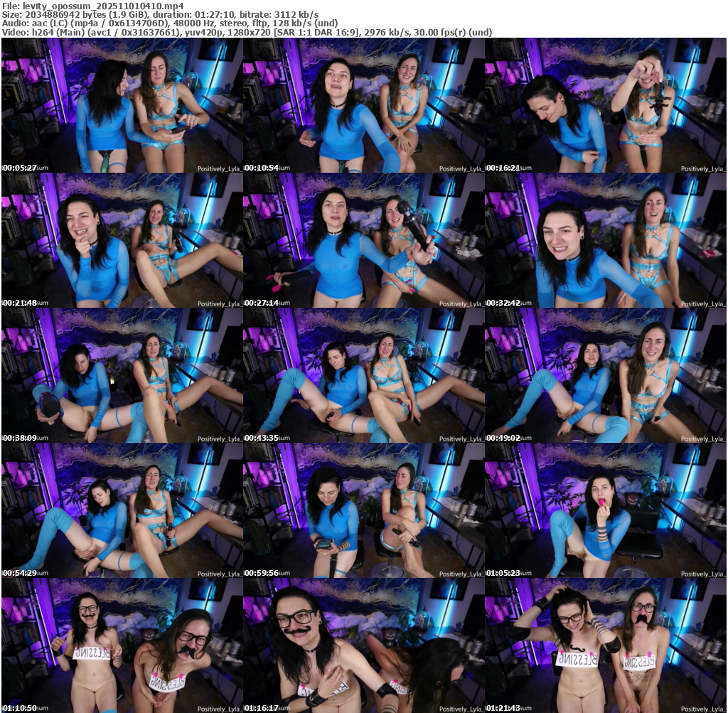Pick the frame stamped 00:54:29
The width and height of the screenshot is (728, 713).
tap(122, 510)
